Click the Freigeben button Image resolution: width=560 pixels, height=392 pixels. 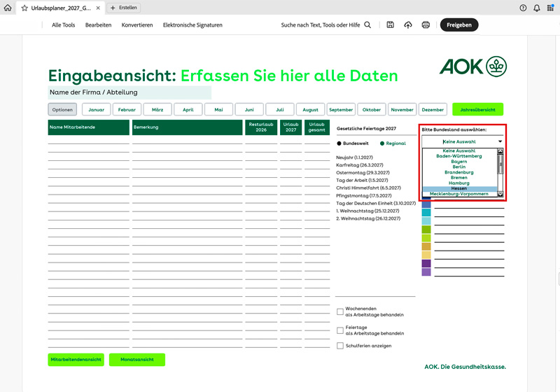pyautogui.click(x=459, y=25)
